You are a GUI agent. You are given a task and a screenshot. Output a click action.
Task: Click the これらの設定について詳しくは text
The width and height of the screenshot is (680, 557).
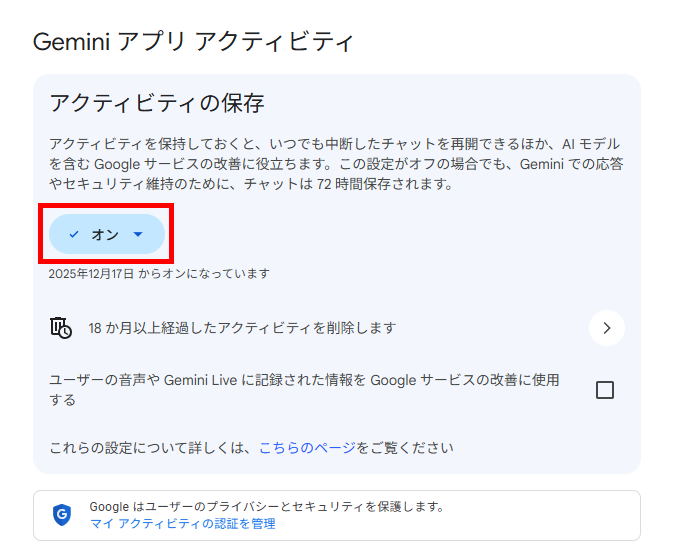[x=152, y=447]
